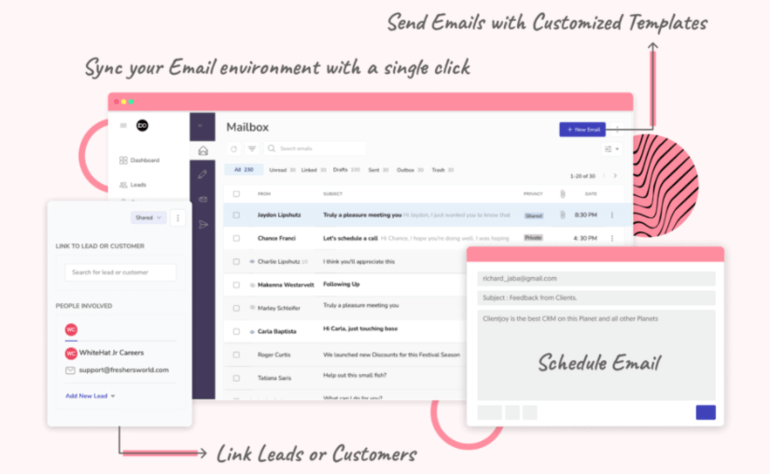Open the email filter icon
Image resolution: width=770 pixels, height=474 pixels.
(252, 149)
